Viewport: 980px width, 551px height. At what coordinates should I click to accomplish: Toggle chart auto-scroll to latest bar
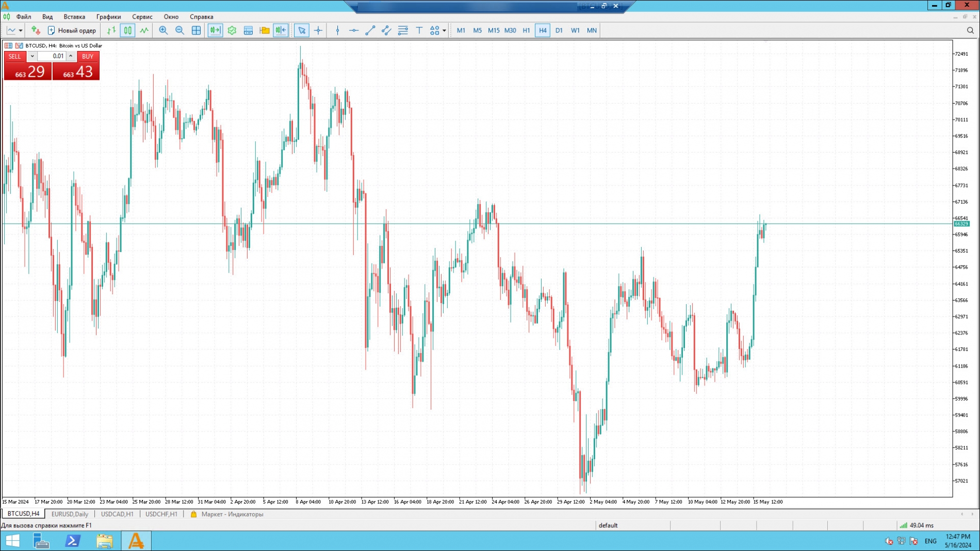pyautogui.click(x=215, y=30)
